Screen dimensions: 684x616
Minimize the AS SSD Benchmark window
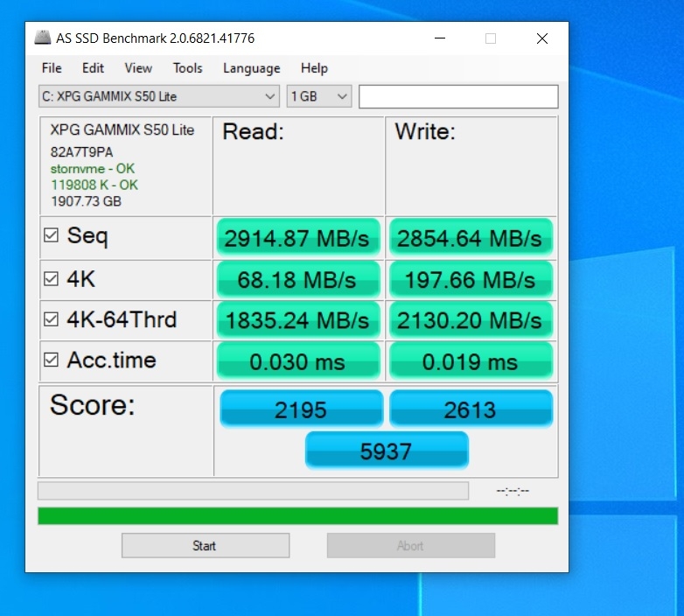pos(440,38)
